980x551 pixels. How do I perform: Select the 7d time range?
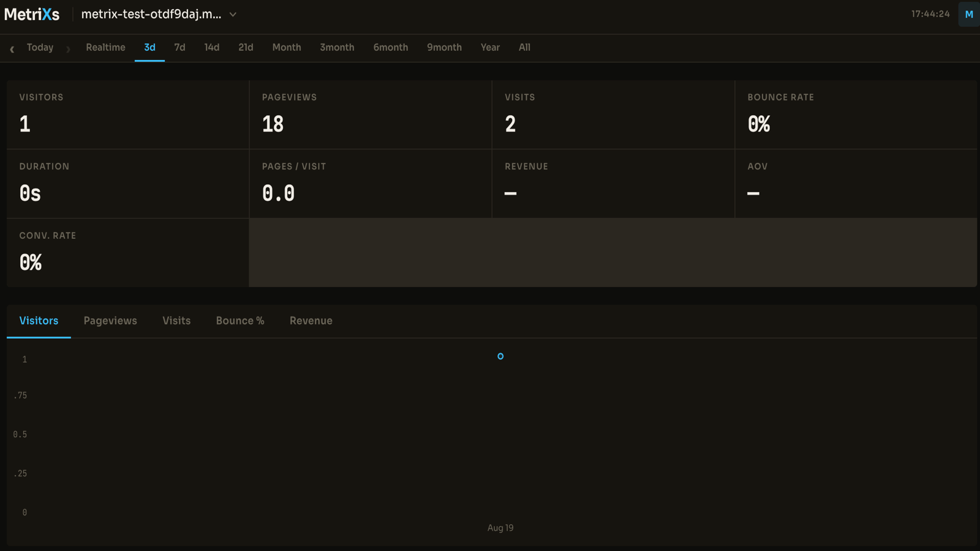(x=179, y=47)
